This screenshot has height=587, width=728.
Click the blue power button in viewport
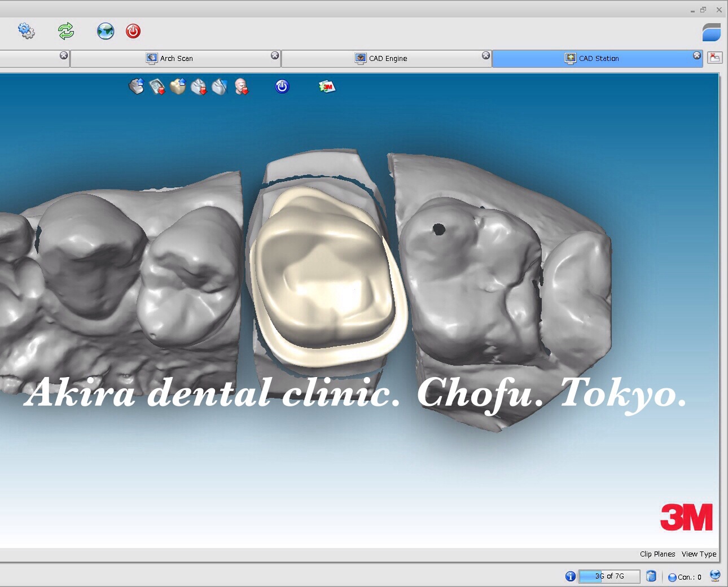point(282,86)
